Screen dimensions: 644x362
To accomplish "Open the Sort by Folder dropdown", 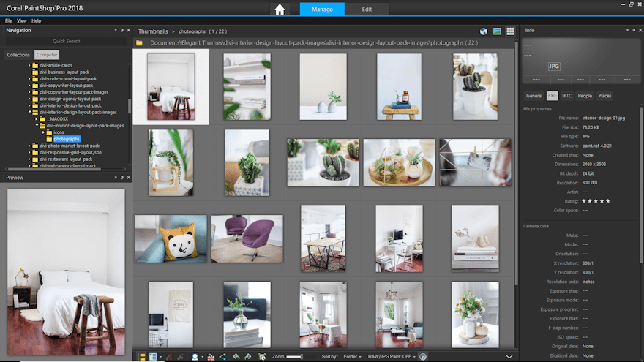I will [352, 356].
